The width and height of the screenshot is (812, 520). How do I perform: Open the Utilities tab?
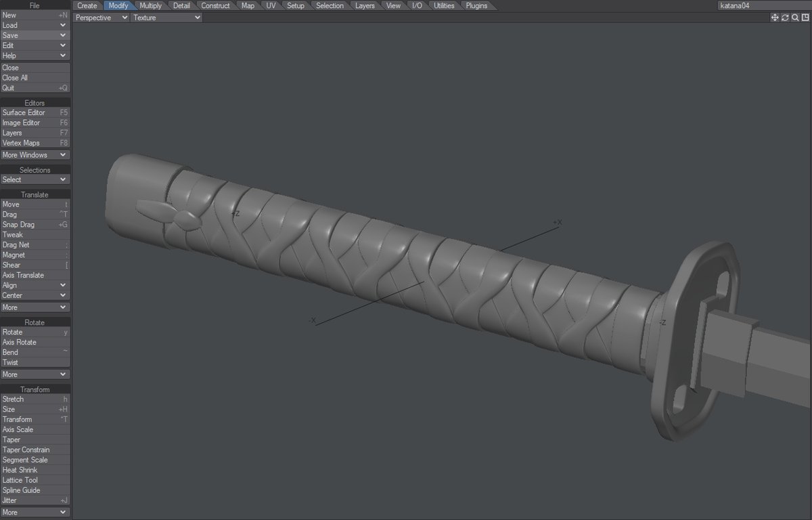point(444,5)
